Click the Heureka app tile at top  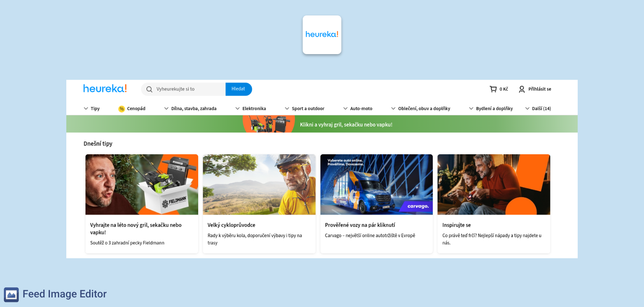coord(322,35)
